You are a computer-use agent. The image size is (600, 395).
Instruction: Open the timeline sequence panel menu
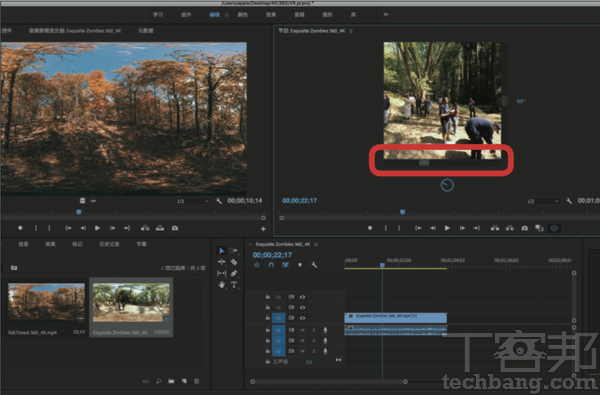tap(316, 244)
